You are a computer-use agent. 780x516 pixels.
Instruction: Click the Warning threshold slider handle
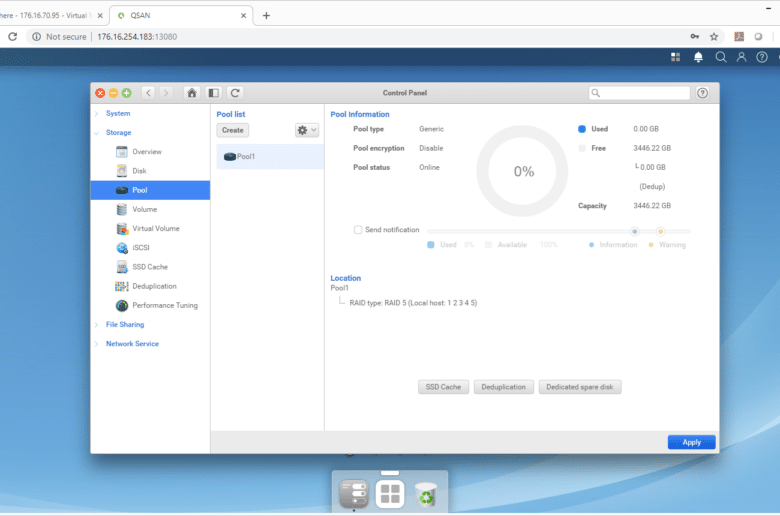[x=660, y=231]
